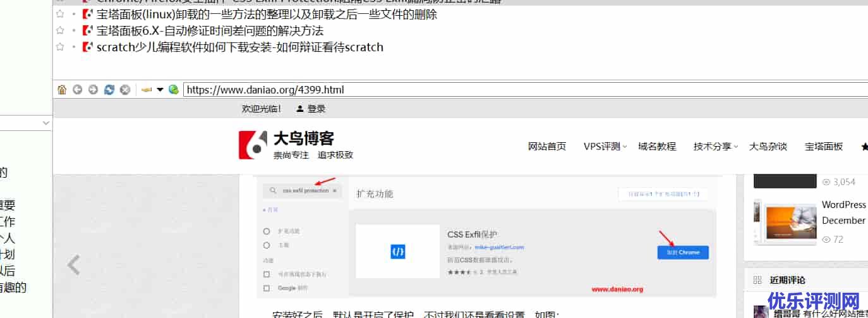Image resolution: width=868 pixels, height=318 pixels.
Task: Open the WordPress December post thumbnail
Action: (785, 223)
